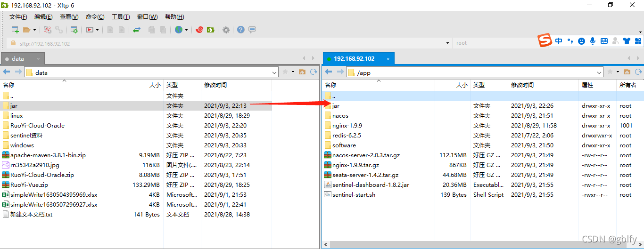
Task: Select nacos-server-2.0.3.tar.gz in remote pane
Action: pos(366,155)
